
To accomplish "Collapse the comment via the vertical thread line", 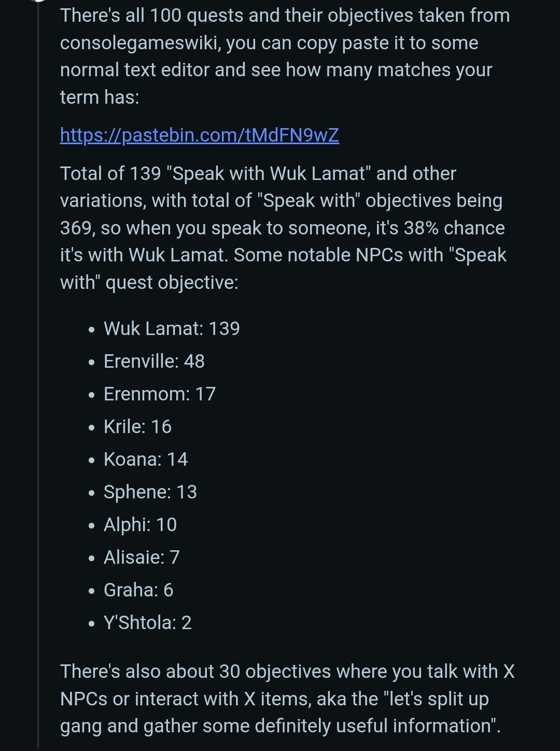I will tap(38, 375).
